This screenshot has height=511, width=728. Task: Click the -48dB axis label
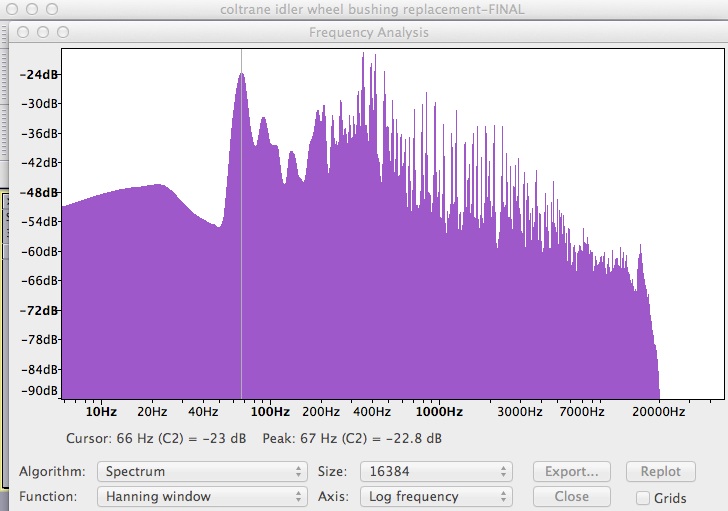(x=39, y=192)
